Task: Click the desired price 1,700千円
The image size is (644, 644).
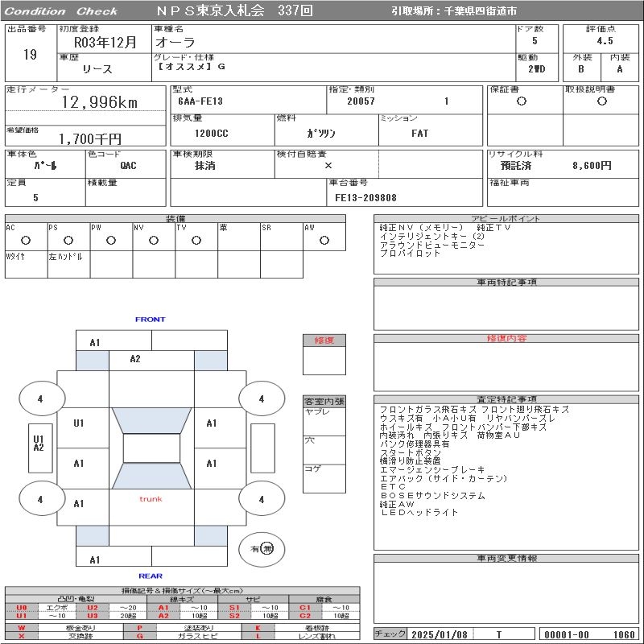Action: (x=90, y=138)
